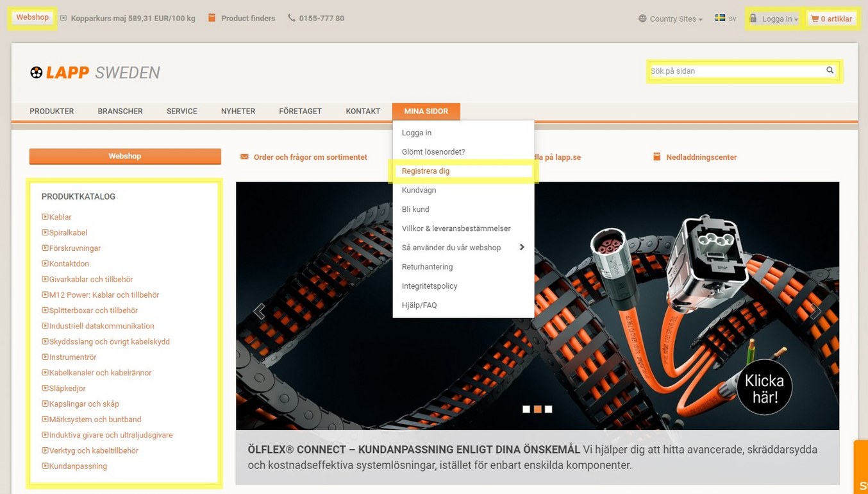
Task: Open the Nedladdningscenter link
Action: 701,157
